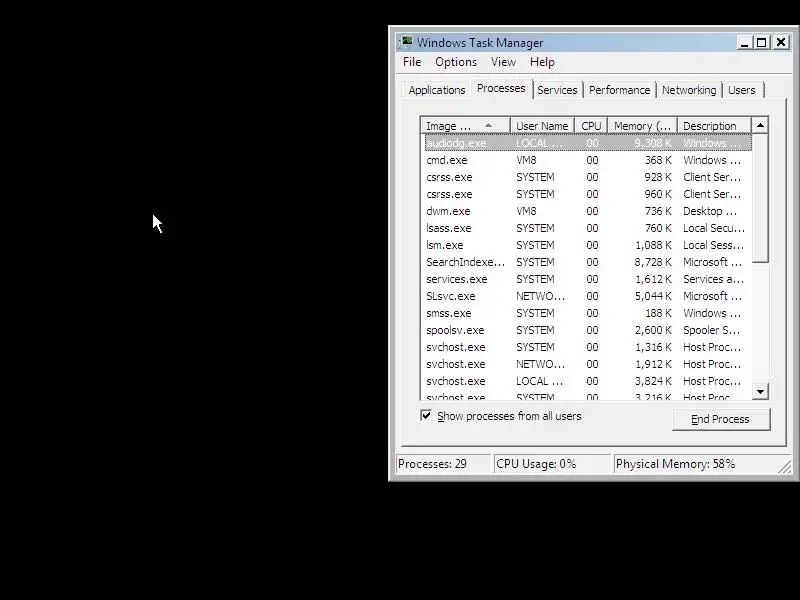Select svchost.exe row using 3,824 K

tap(588, 381)
